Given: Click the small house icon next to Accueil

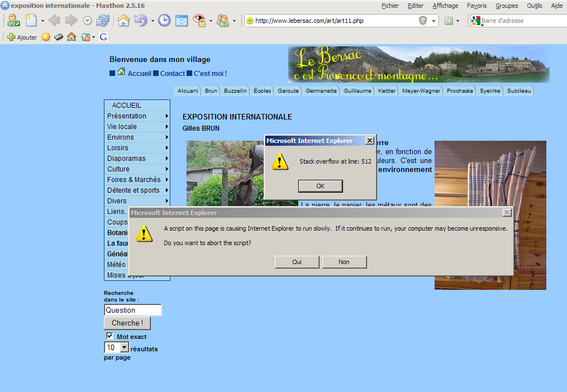Looking at the screenshot, I should 122,71.
